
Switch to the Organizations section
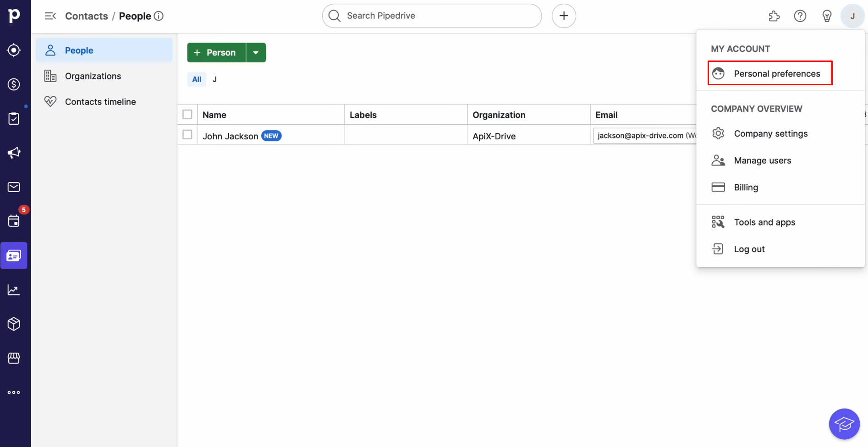click(93, 76)
